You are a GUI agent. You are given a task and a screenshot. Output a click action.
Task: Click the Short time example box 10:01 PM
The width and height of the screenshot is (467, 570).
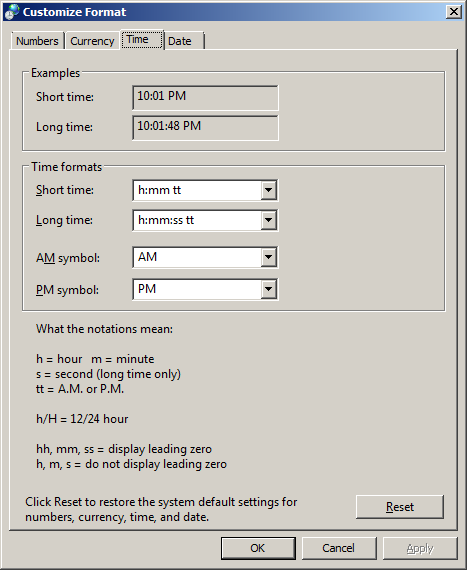click(x=205, y=97)
